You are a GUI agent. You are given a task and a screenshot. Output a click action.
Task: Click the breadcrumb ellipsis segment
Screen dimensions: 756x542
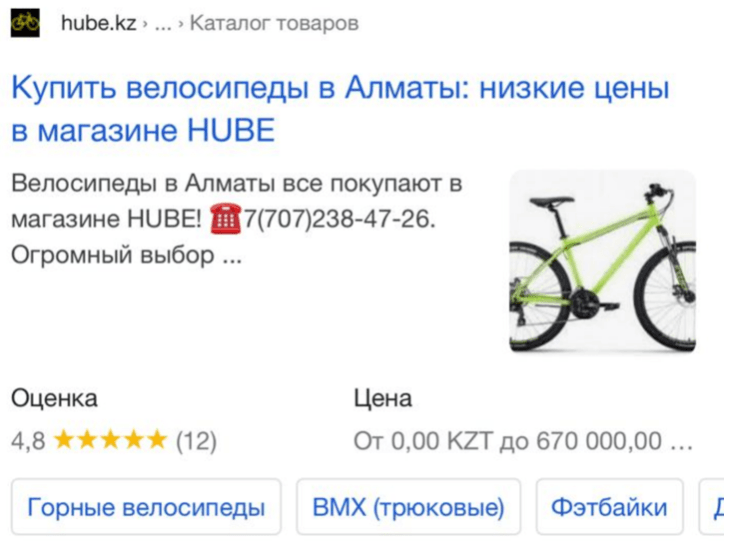tap(163, 25)
